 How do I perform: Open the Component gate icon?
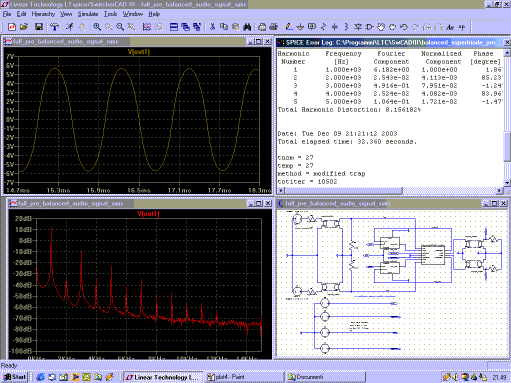pos(369,27)
